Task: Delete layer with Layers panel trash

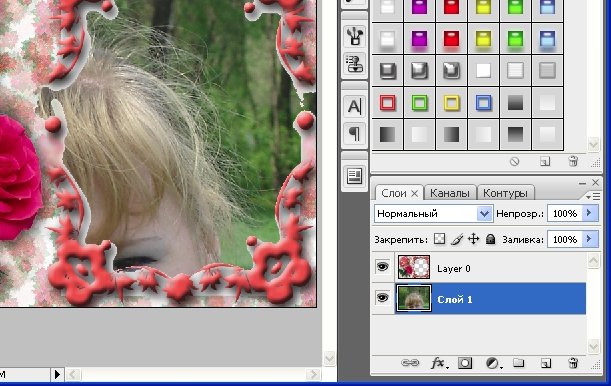Action: [x=573, y=363]
